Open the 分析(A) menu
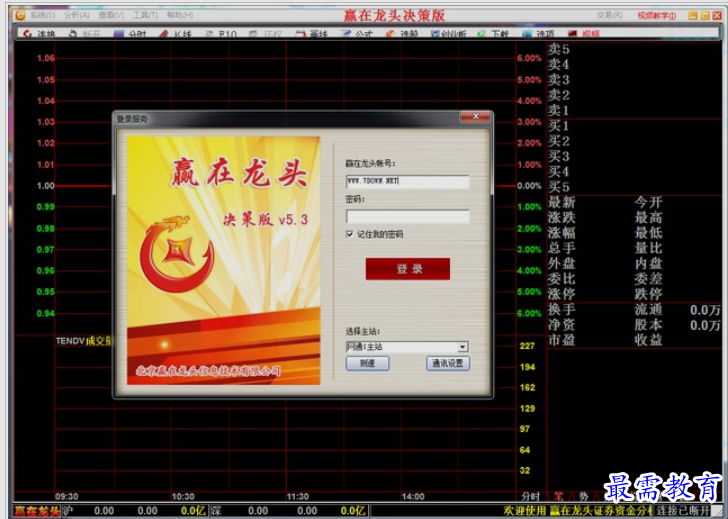This screenshot has height=519, width=728. click(x=77, y=15)
